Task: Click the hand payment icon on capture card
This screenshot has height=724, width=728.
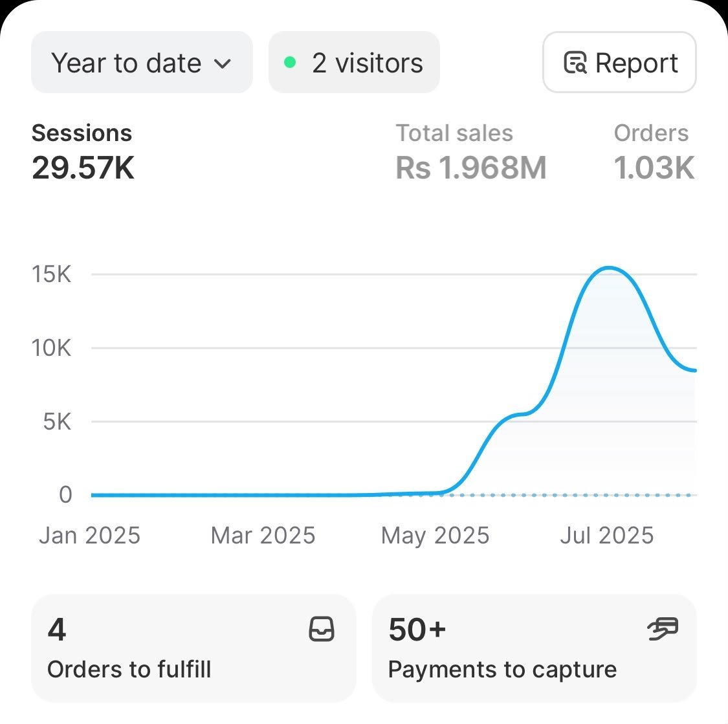Action: tap(663, 629)
